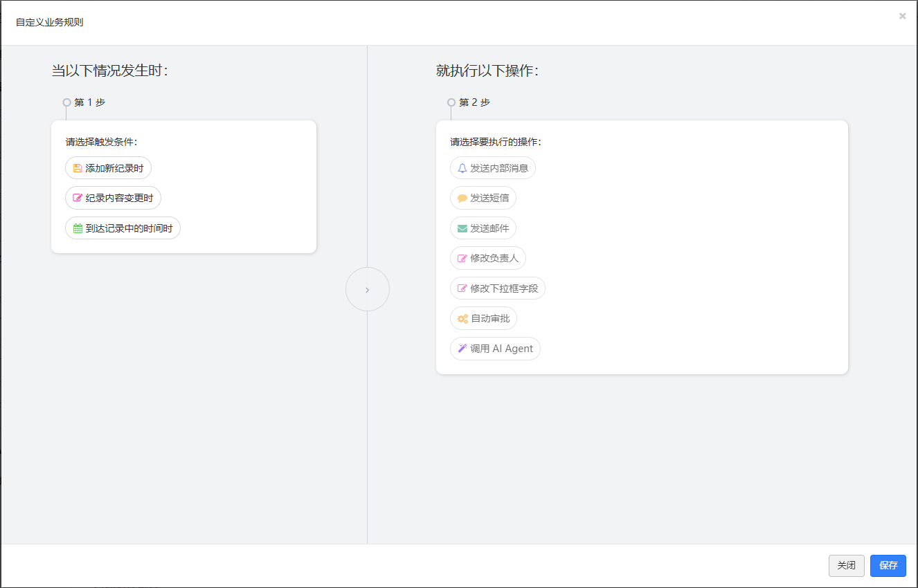Close the 自定义业务规则 dialog with X
The height and width of the screenshot is (588, 918).
902,16
